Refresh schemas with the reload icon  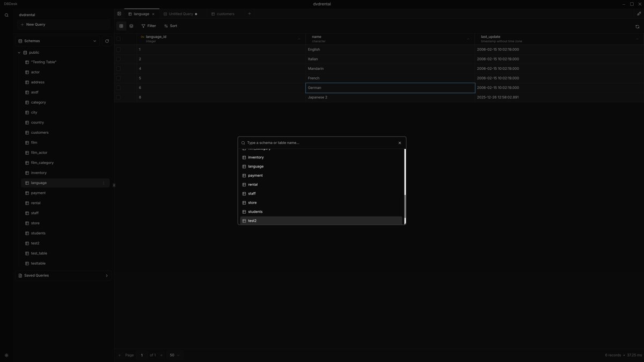tap(107, 41)
